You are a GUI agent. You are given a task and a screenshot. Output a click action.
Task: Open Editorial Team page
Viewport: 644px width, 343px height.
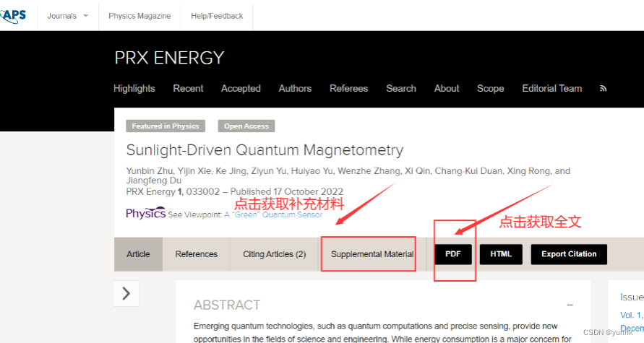click(551, 89)
